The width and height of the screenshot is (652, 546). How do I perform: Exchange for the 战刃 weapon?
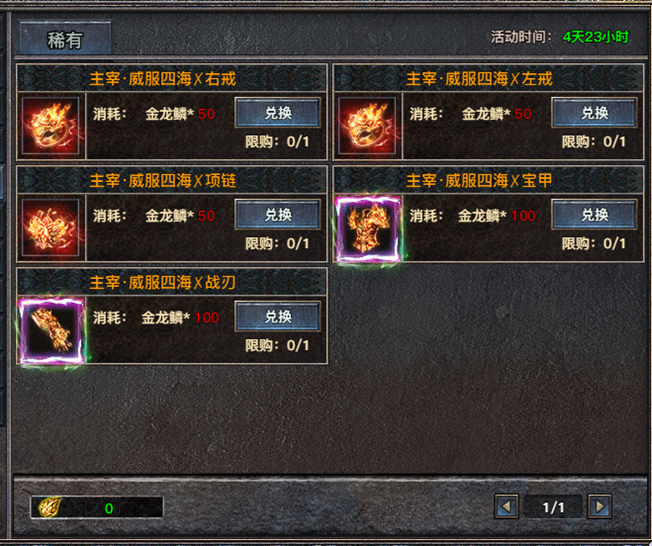pos(278,316)
